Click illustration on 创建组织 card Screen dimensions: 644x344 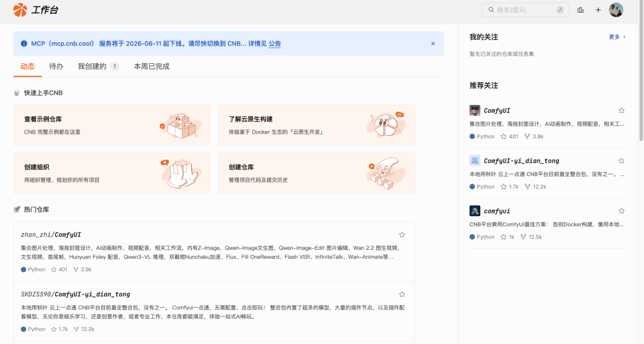tap(181, 173)
